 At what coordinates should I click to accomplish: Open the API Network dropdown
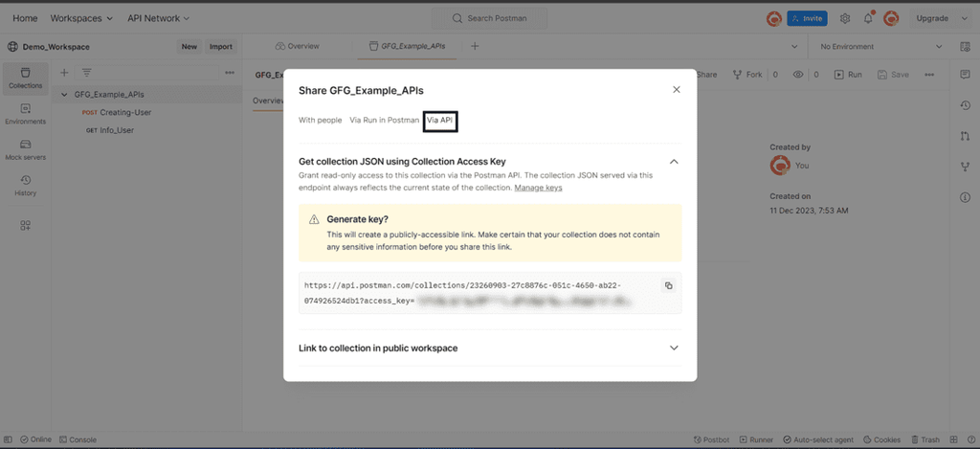159,19
